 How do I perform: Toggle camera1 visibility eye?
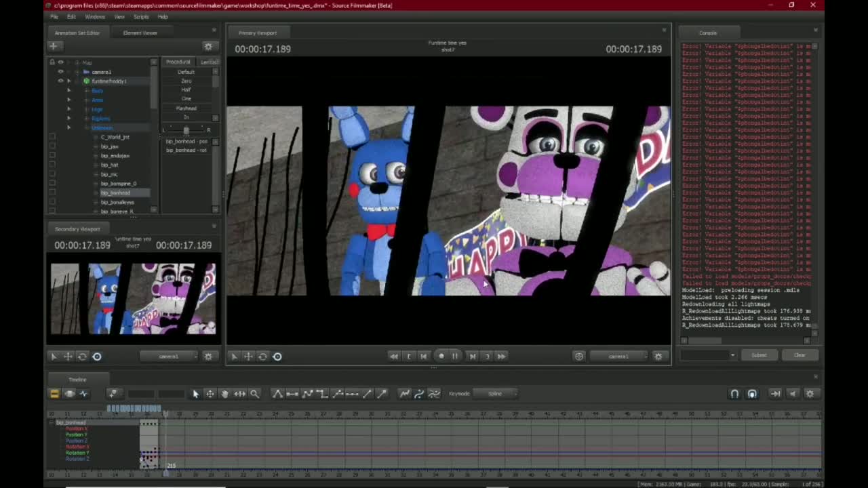(x=60, y=72)
